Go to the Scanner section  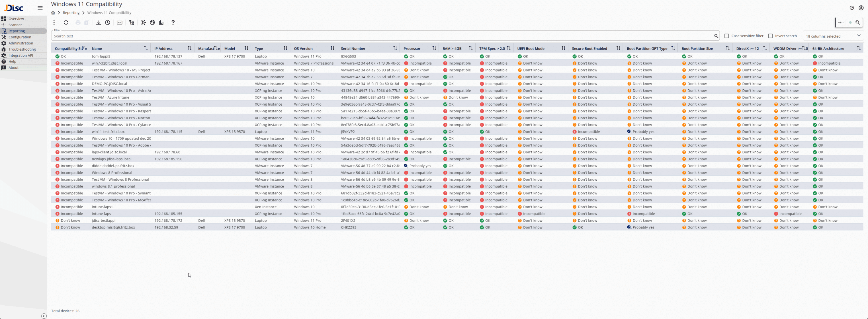point(15,24)
